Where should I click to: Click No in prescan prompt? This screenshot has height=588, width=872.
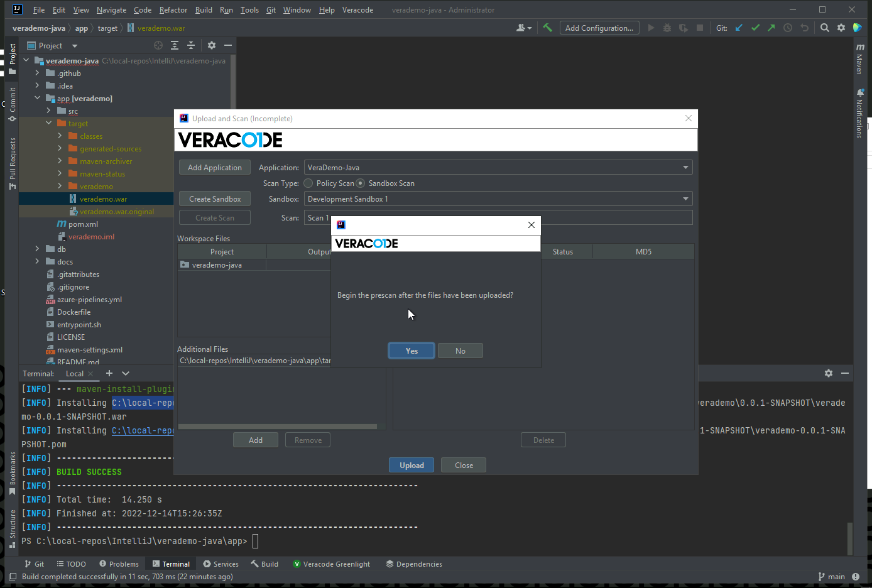(x=461, y=351)
